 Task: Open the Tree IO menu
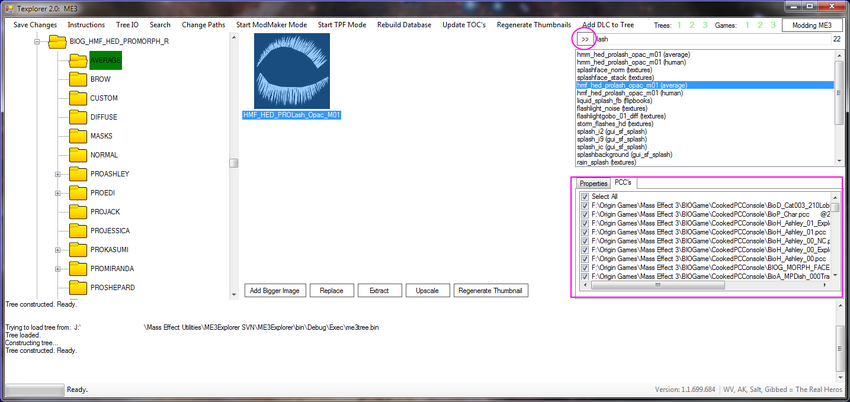pyautogui.click(x=127, y=25)
